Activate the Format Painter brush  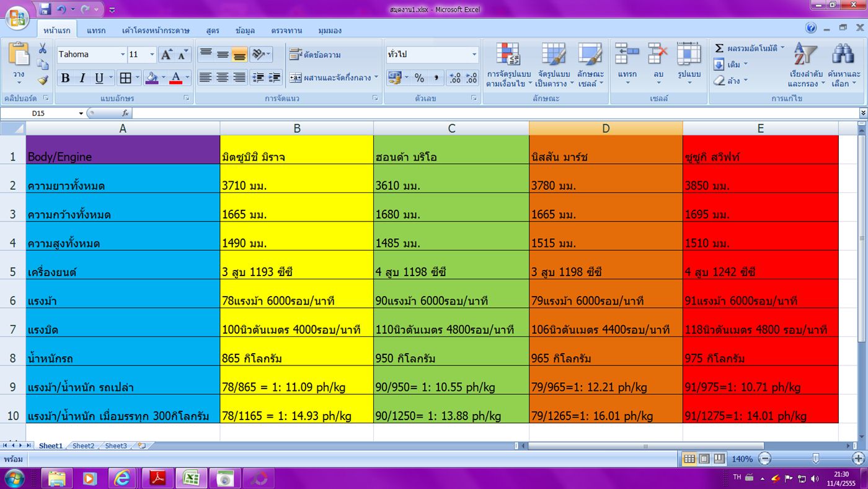pyautogui.click(x=43, y=79)
